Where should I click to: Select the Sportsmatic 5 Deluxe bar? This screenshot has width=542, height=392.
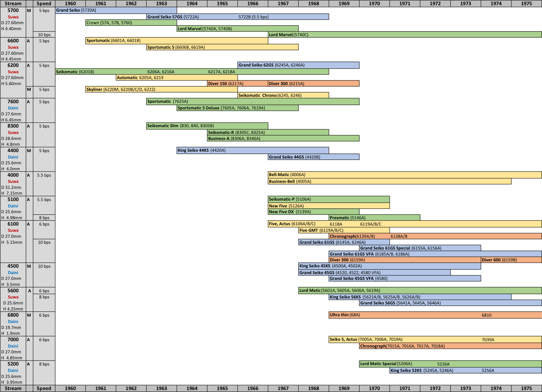tap(238, 108)
